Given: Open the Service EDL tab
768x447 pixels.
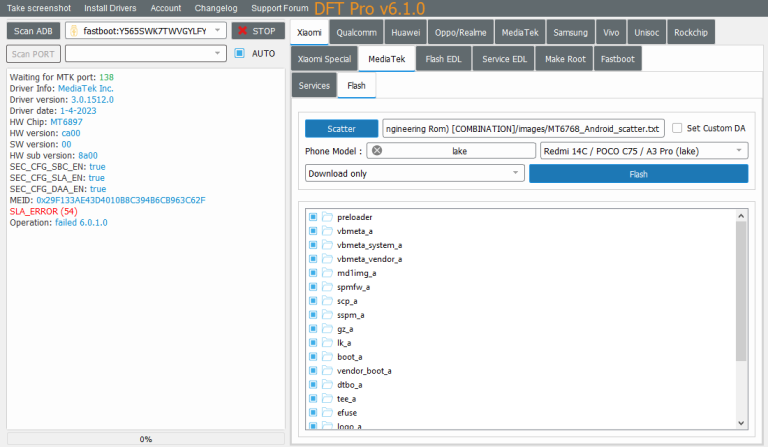Looking at the screenshot, I should tap(504, 59).
